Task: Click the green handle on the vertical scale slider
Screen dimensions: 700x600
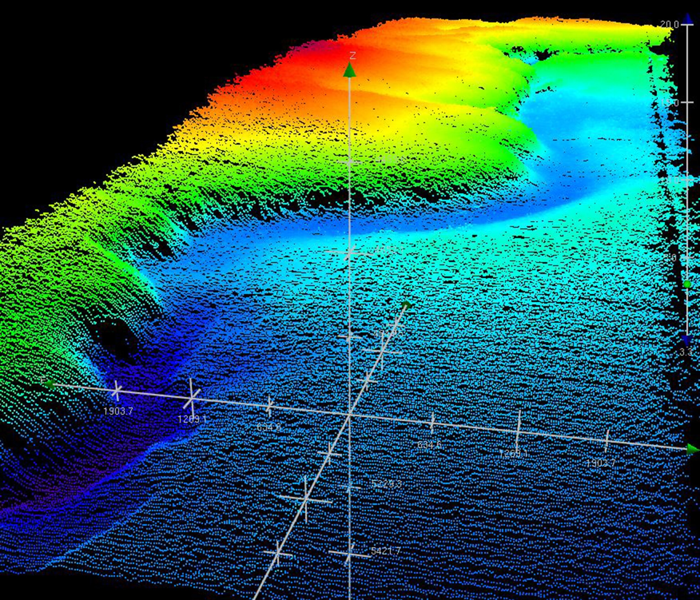Action: pos(687,285)
